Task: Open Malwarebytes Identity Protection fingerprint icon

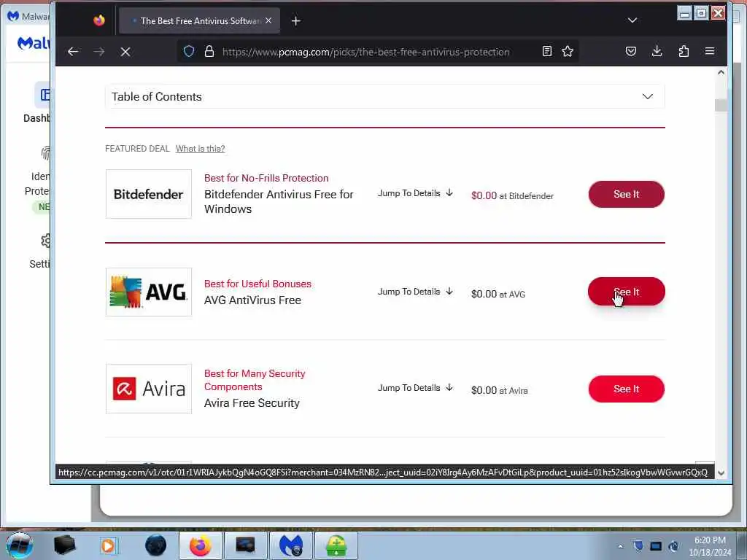Action: 46,153
